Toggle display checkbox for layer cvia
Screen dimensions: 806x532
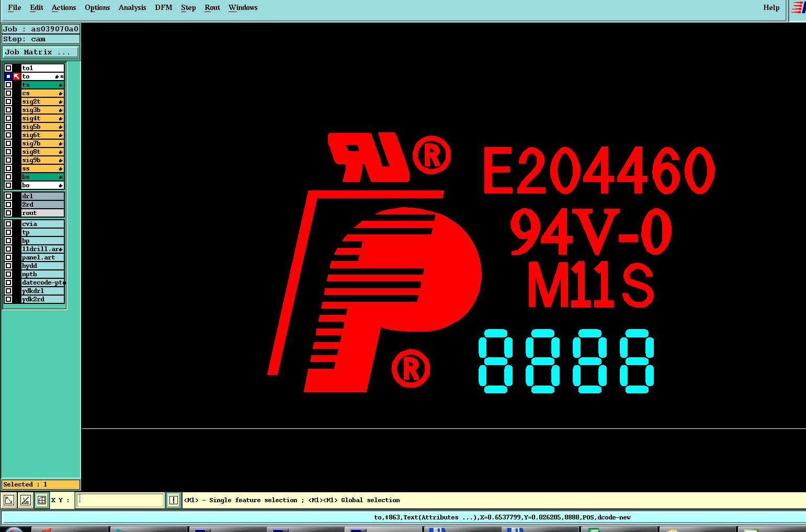click(x=8, y=224)
